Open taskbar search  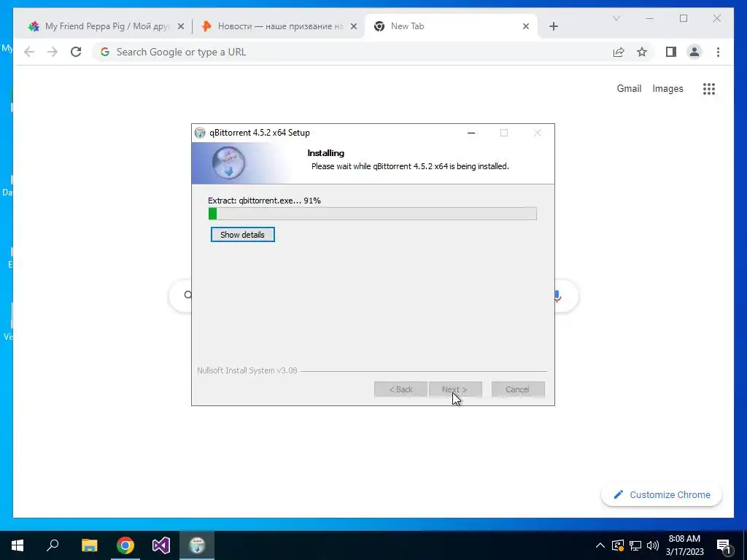pos(53,545)
